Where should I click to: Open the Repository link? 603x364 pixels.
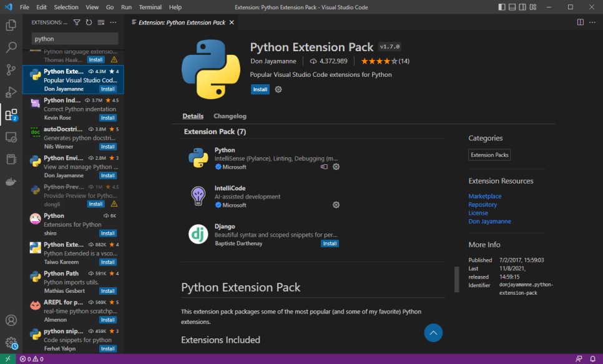point(483,205)
